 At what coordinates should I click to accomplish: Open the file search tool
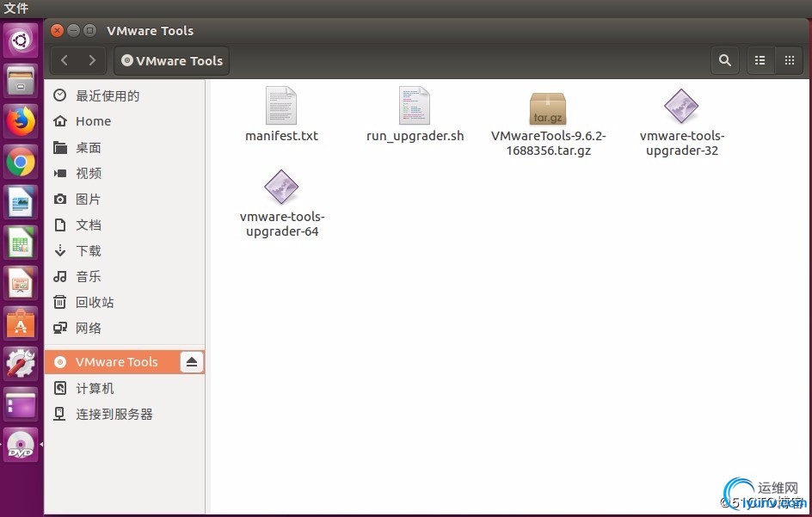(725, 60)
